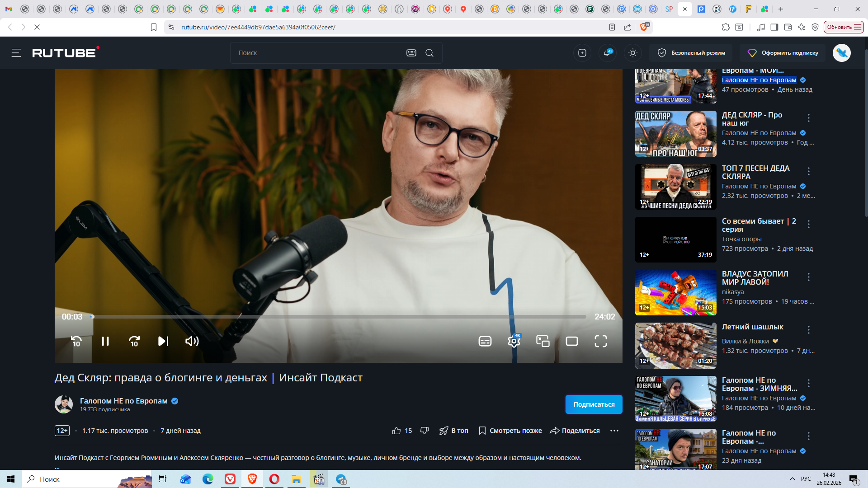868x488 pixels.
Task: Open video actions three-dot menu
Action: pos(614,431)
